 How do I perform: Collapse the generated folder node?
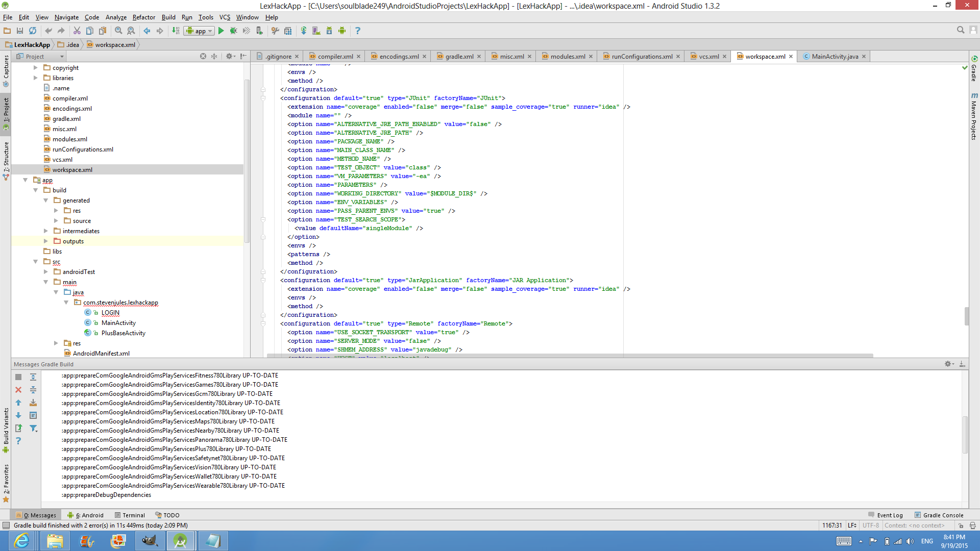pos(46,201)
